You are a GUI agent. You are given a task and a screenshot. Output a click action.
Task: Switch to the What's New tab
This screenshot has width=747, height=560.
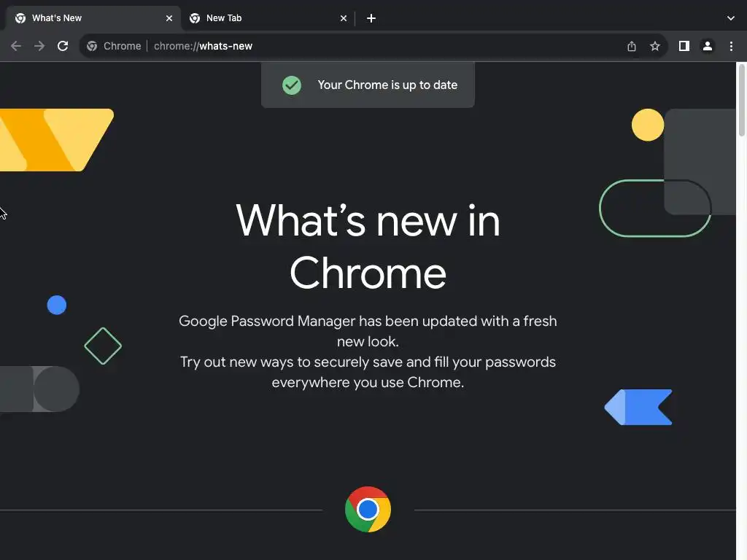click(x=94, y=18)
